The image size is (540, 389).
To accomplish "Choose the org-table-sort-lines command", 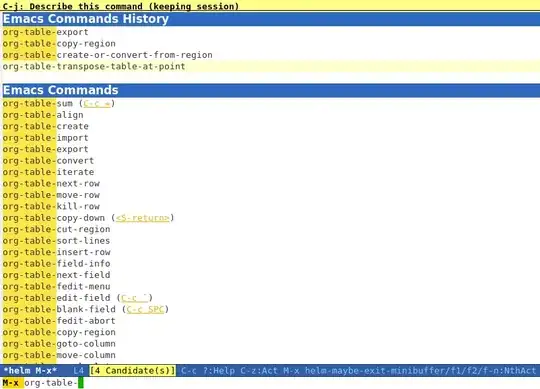I will (56, 240).
